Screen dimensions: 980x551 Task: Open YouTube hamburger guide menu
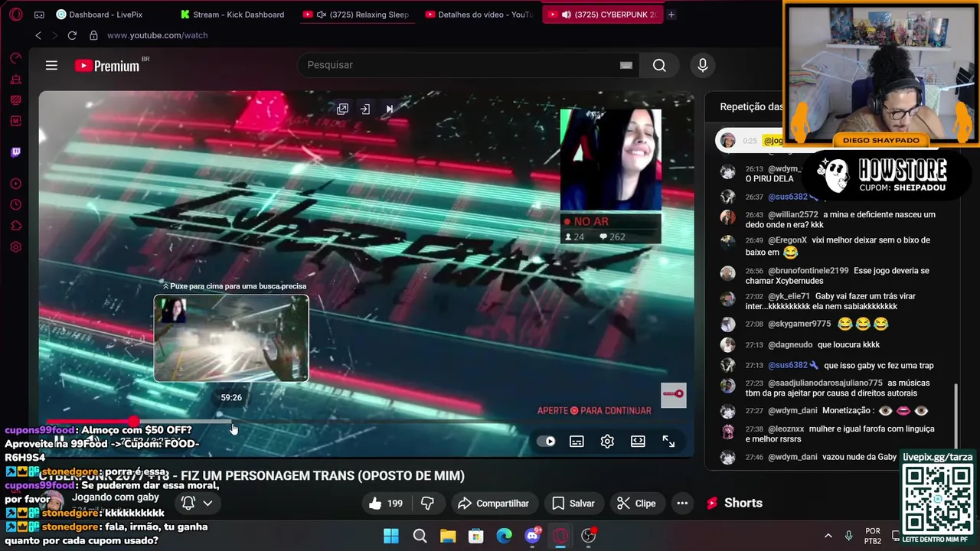(51, 65)
